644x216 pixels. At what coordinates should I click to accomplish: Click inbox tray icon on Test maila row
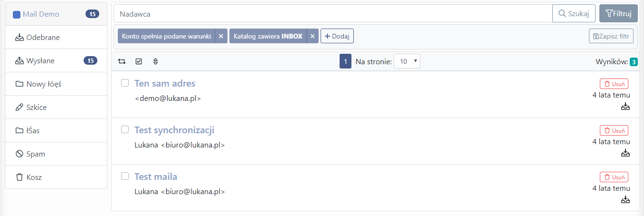point(625,199)
